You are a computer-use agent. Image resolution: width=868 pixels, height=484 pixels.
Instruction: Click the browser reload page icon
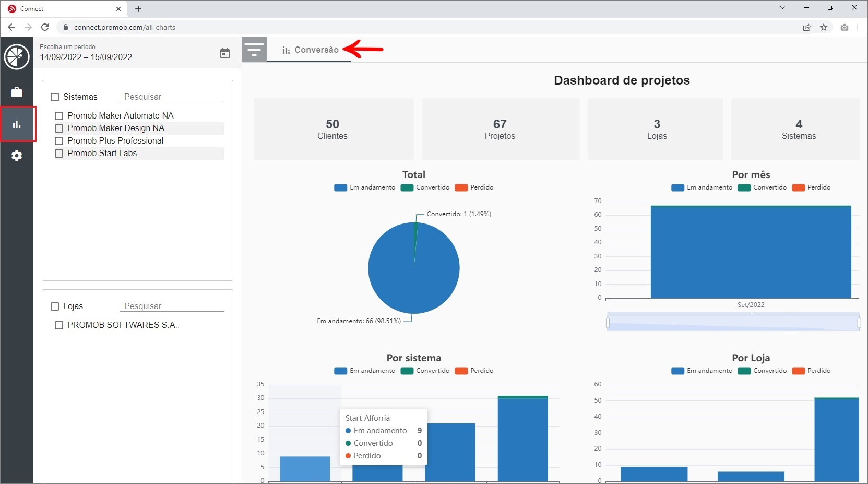pyautogui.click(x=45, y=27)
